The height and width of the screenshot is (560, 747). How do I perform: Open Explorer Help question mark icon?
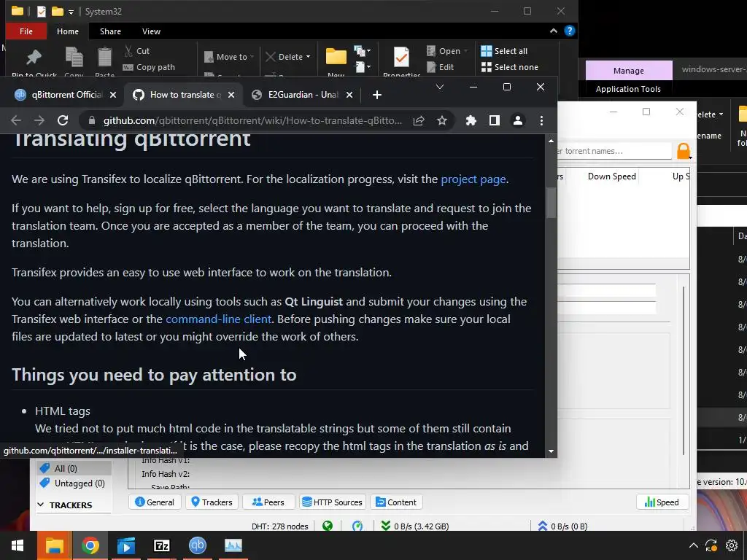pyautogui.click(x=569, y=31)
